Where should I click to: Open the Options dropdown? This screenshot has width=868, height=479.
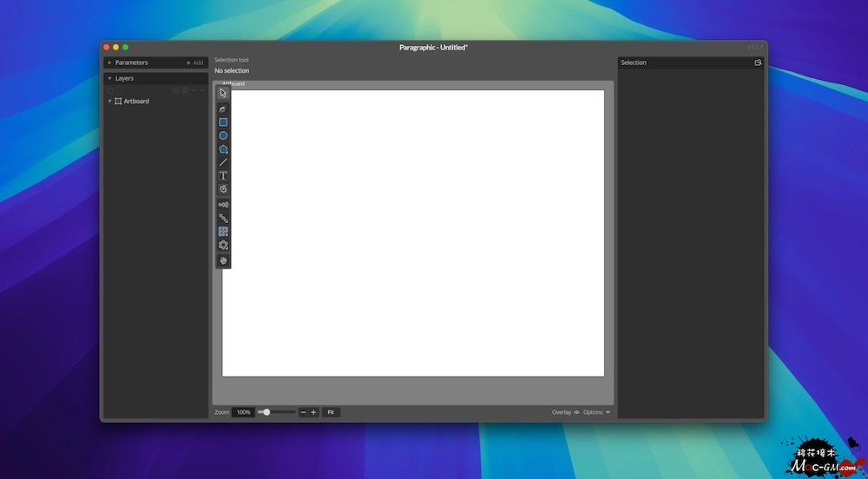pos(596,412)
